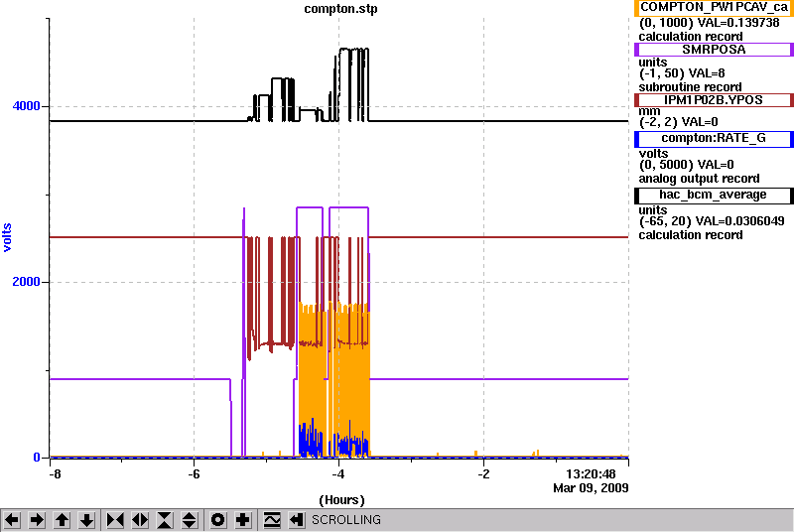
Task: Click the vertical zoom-in hourglass icon
Action: tap(165, 520)
